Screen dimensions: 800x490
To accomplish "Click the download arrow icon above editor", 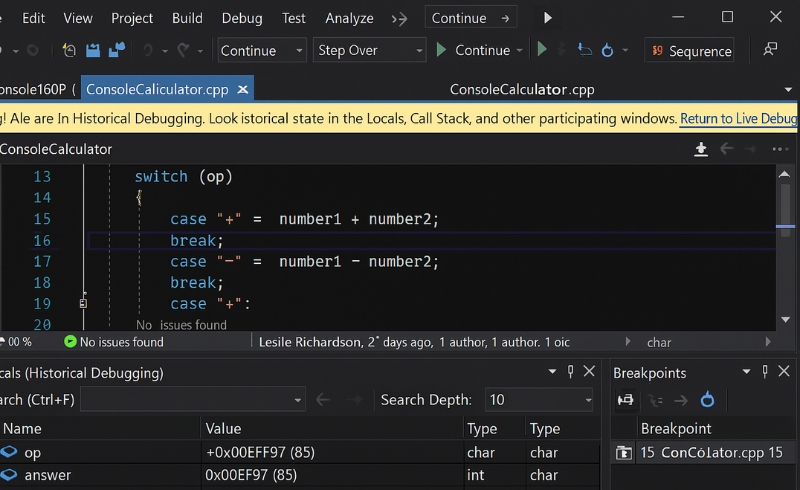I will (701, 149).
